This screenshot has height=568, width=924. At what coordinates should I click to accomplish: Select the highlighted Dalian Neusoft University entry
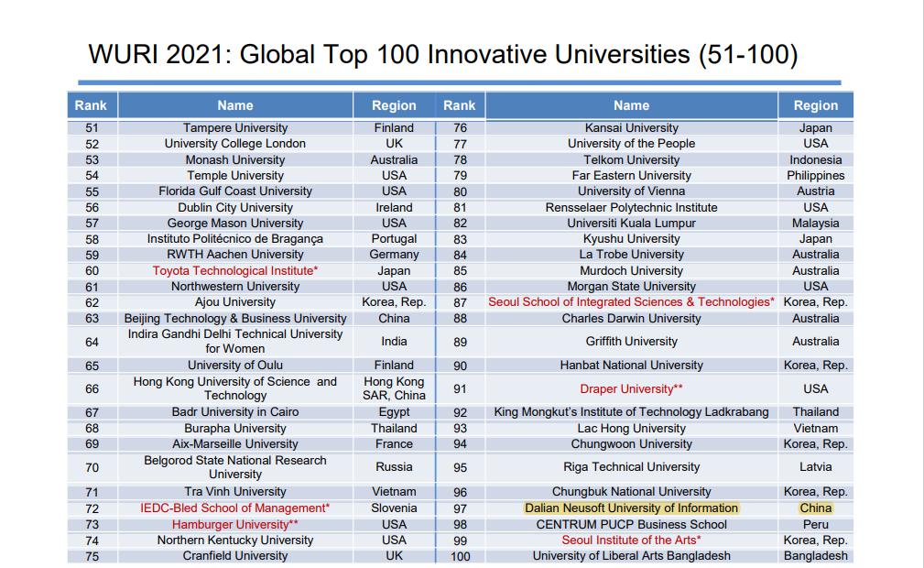631,507
